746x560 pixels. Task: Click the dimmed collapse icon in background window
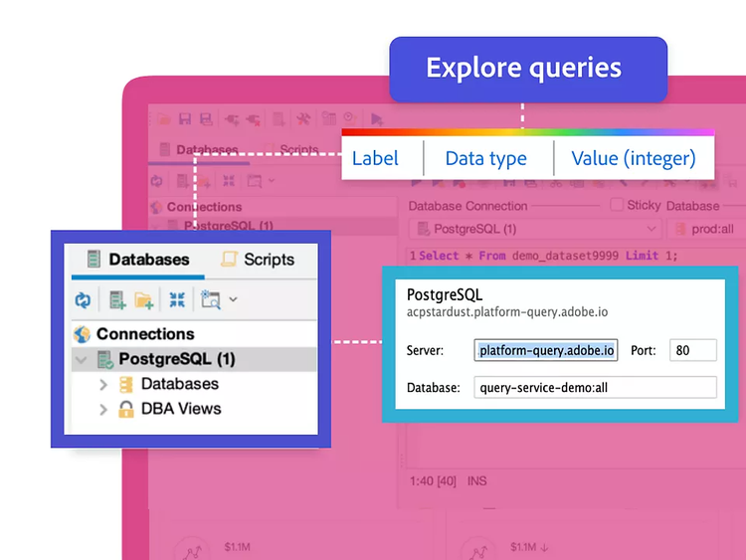tap(229, 181)
